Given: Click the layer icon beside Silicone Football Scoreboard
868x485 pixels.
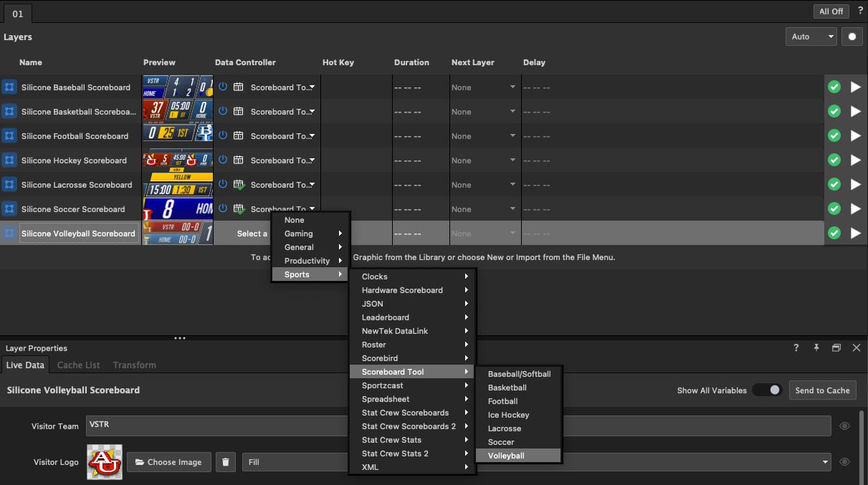Looking at the screenshot, I should click(x=9, y=136).
